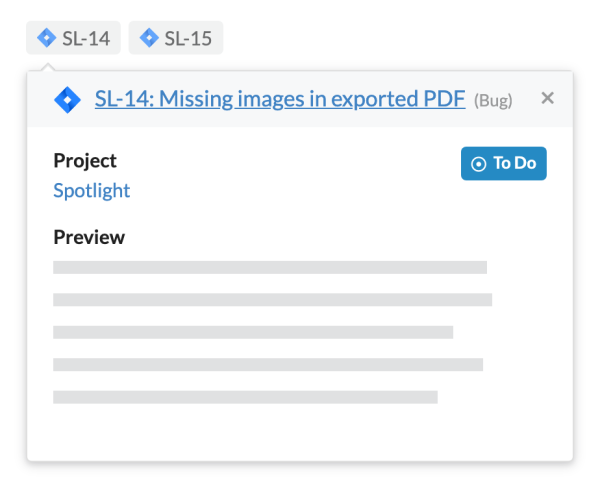This screenshot has height=488, width=600.
Task: Click the second preview placeholder line
Action: pyautogui.click(x=272, y=300)
